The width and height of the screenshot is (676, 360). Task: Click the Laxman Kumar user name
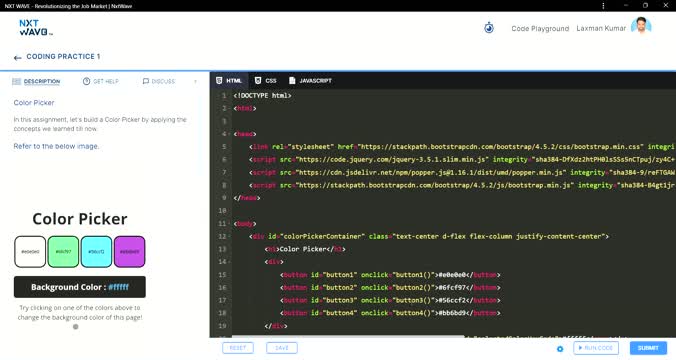(601, 28)
